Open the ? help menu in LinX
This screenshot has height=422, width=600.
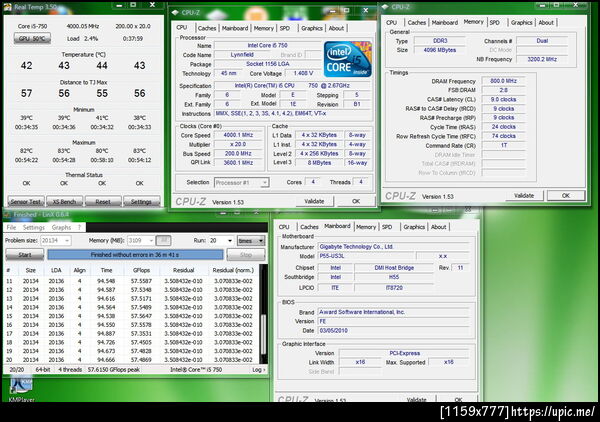[79, 227]
